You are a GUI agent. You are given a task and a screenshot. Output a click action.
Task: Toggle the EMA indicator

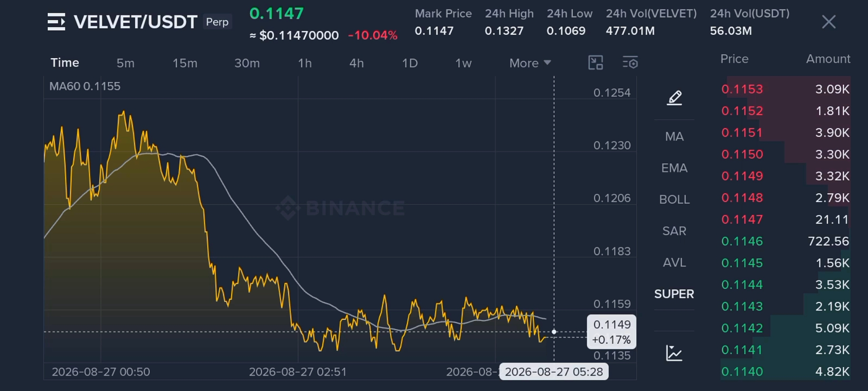(674, 168)
